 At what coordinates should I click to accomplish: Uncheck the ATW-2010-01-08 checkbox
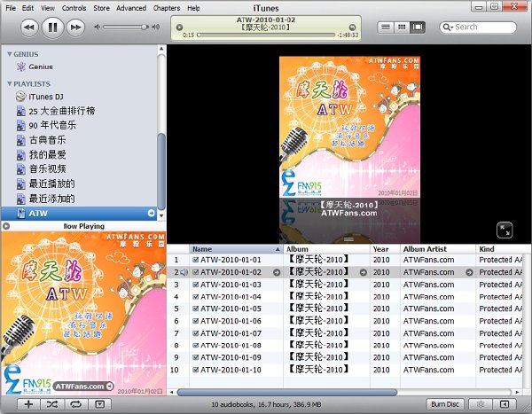point(195,346)
